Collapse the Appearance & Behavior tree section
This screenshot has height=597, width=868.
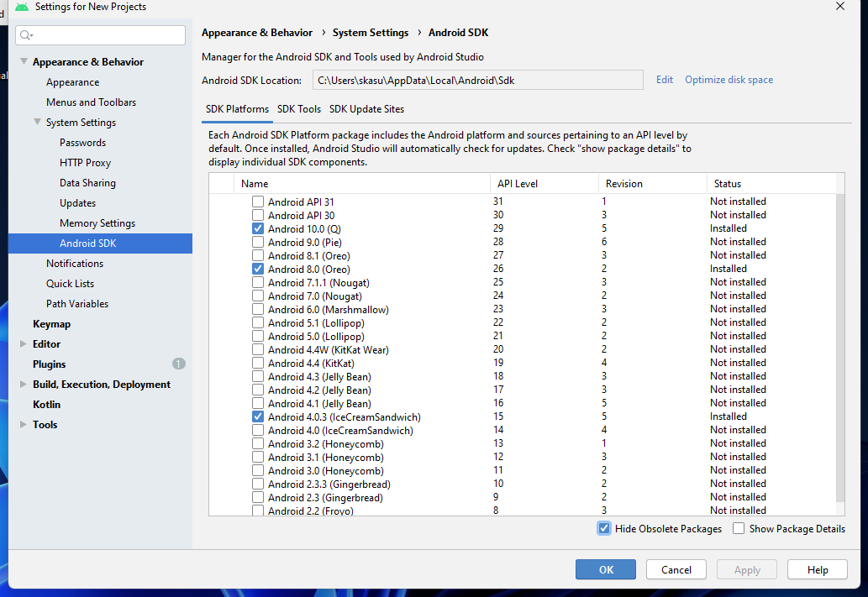point(24,61)
